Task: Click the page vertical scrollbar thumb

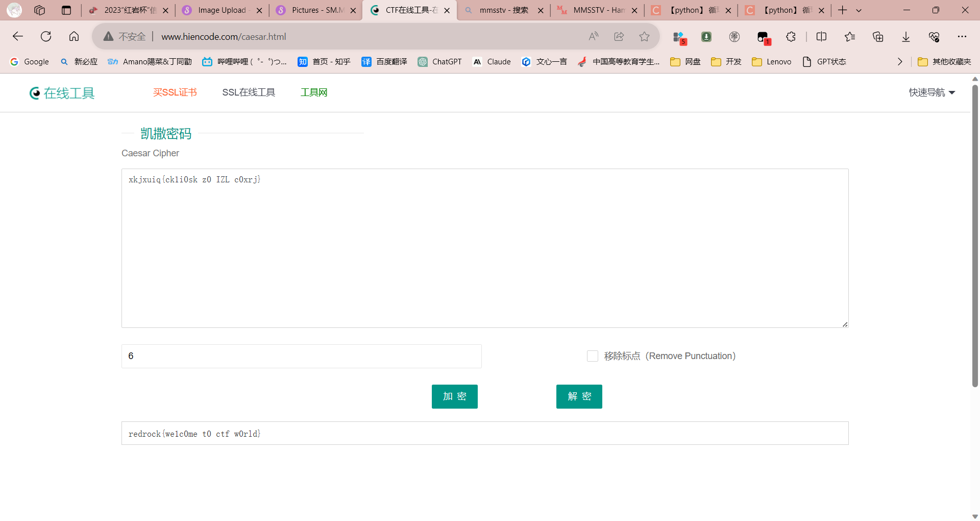Action: [x=975, y=235]
